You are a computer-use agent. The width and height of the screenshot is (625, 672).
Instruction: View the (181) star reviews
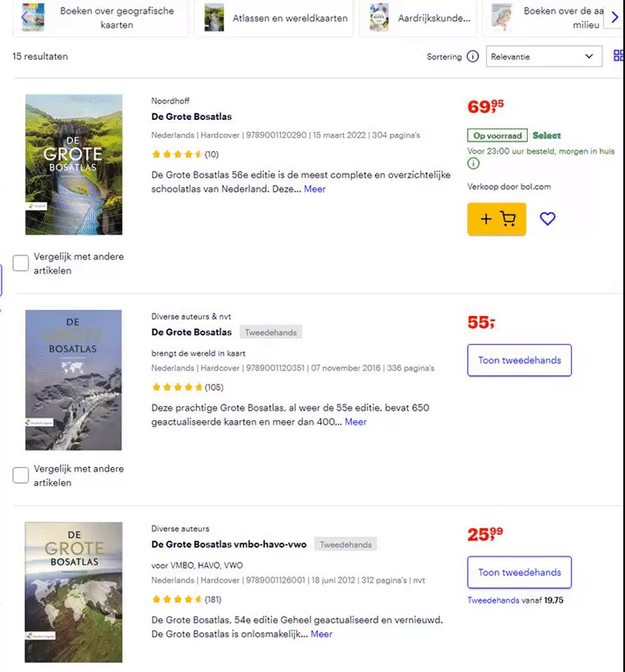(187, 600)
